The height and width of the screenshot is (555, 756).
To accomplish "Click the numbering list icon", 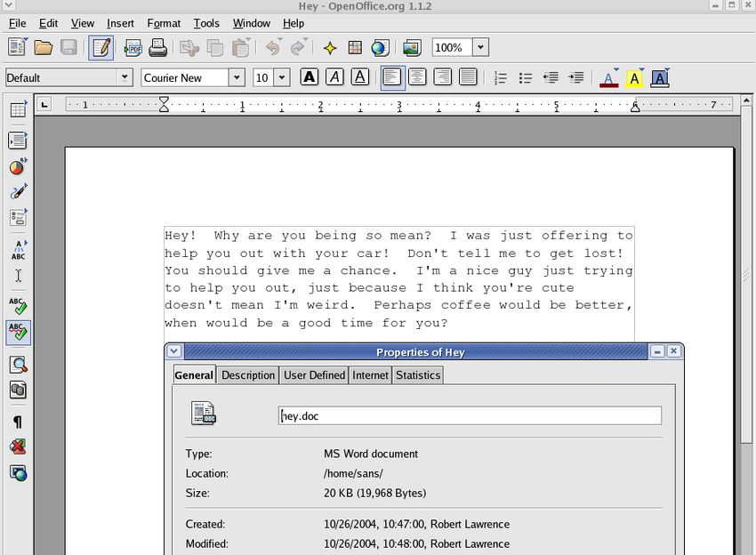I will coord(500,78).
